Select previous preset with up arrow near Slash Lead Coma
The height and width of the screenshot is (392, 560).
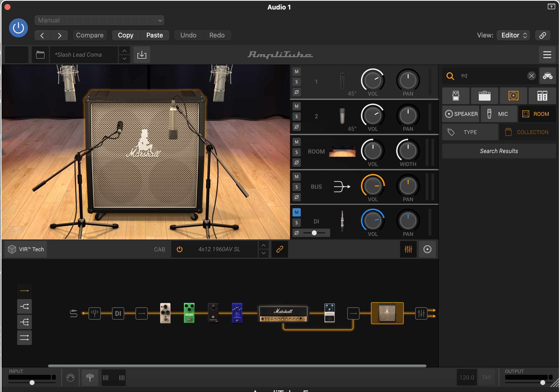(x=124, y=51)
